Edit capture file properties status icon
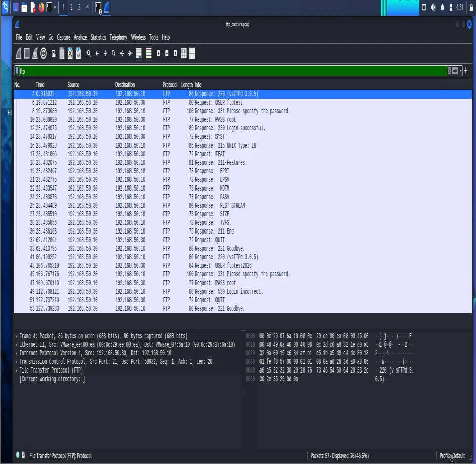This screenshot has width=476, height=464. click(23, 455)
